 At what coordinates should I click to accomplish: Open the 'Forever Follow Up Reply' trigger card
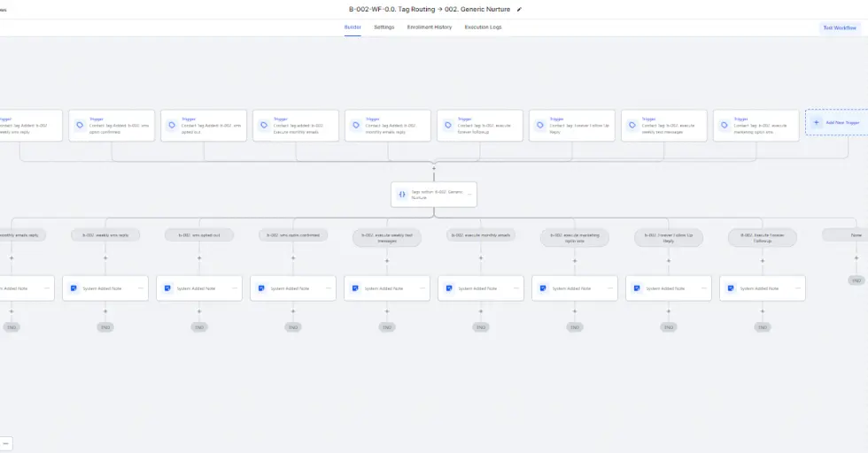tap(572, 126)
